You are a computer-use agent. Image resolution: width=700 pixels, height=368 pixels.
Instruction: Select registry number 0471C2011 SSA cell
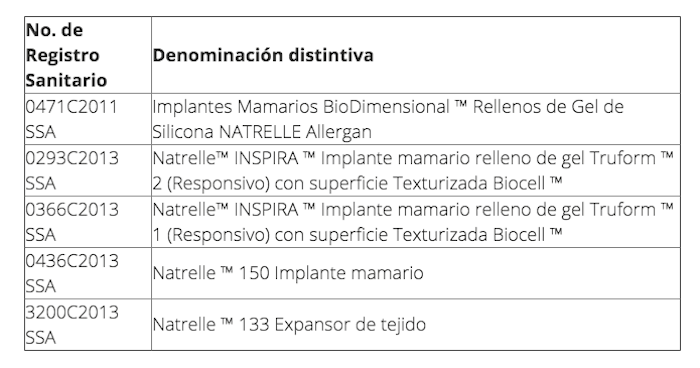tap(88, 119)
